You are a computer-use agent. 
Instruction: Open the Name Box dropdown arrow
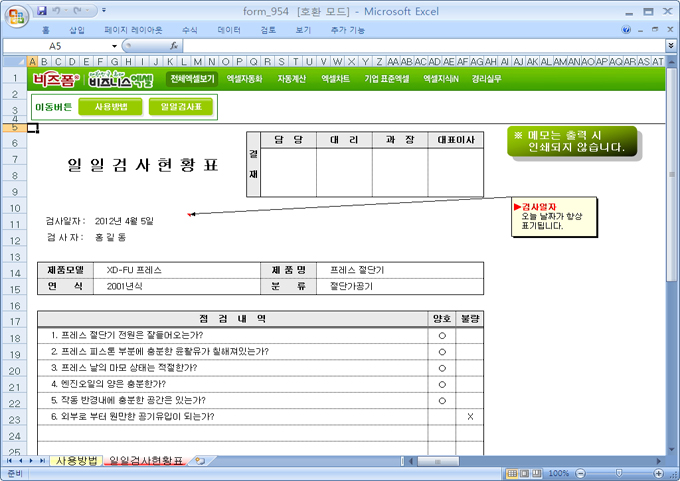point(114,46)
